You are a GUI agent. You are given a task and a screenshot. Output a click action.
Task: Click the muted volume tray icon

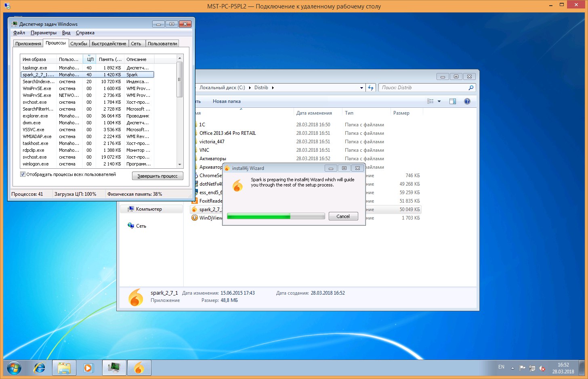click(542, 368)
